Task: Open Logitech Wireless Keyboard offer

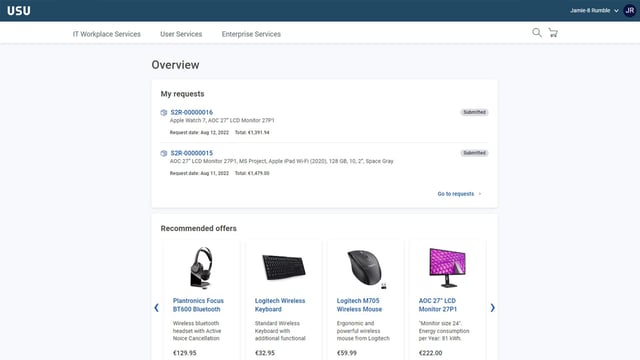Action: pyautogui.click(x=280, y=305)
